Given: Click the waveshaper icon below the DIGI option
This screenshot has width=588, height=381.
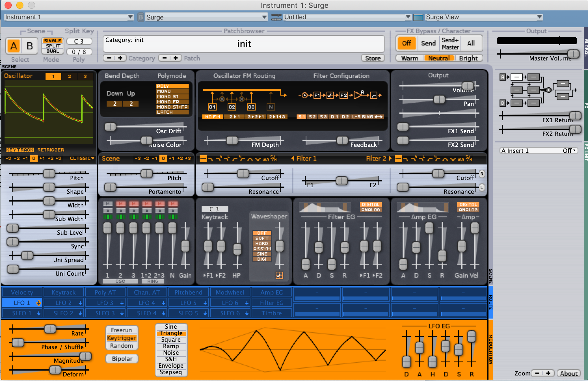Looking at the screenshot, I should pyautogui.click(x=279, y=275).
